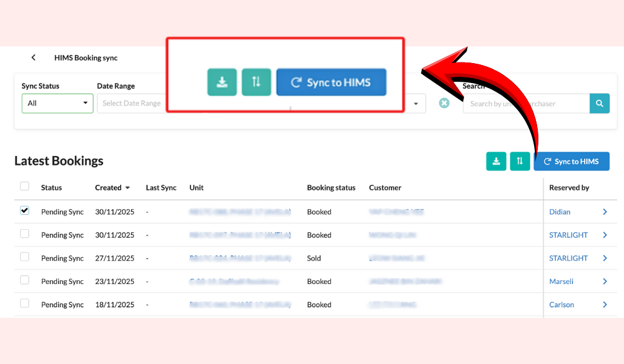The image size is (624, 364).
Task: Uncheck the first booking row dated 30/11/2025
Action: [x=24, y=210]
